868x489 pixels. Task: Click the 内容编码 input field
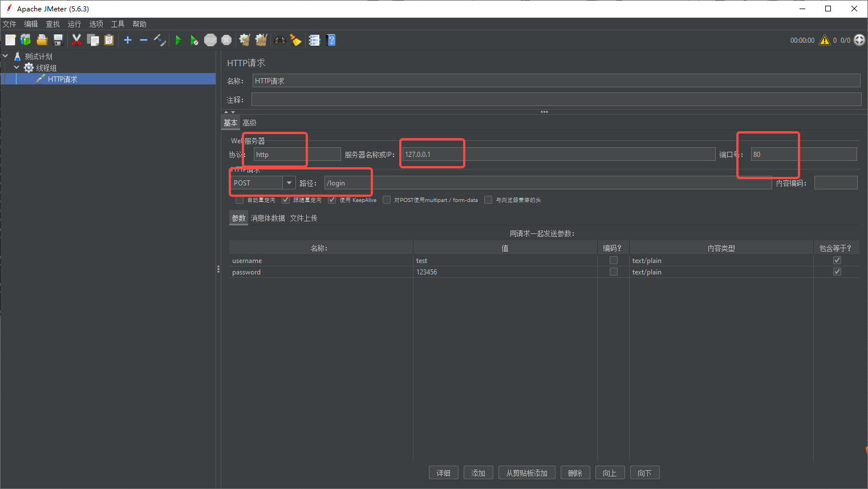[836, 183]
